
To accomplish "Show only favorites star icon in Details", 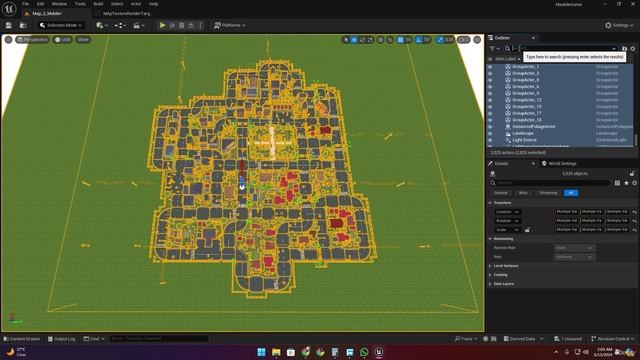I will 626,183.
